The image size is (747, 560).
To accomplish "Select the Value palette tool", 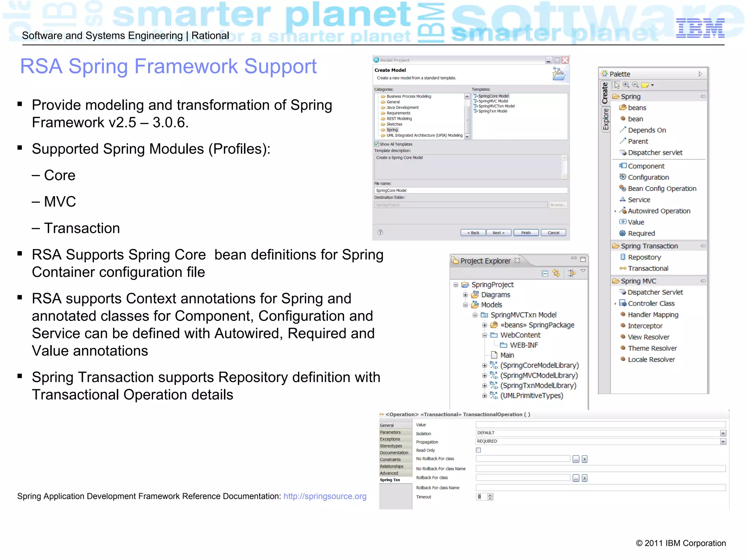I will pos(632,222).
